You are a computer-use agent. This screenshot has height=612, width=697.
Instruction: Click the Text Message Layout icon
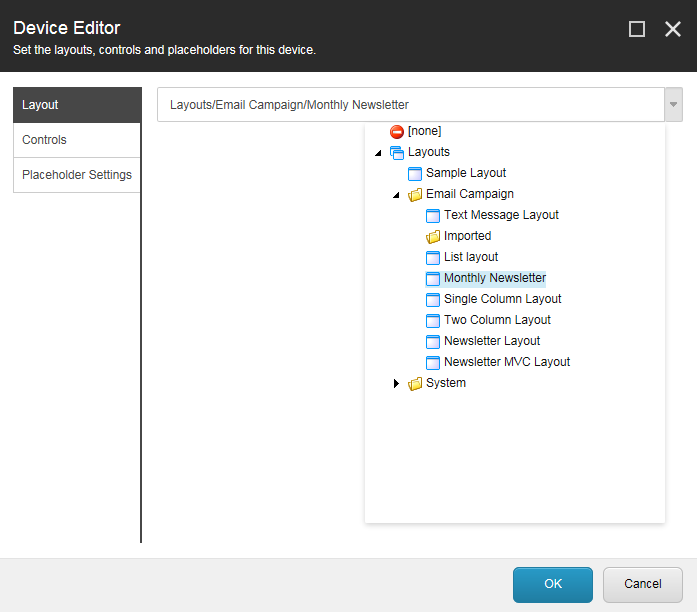(433, 216)
